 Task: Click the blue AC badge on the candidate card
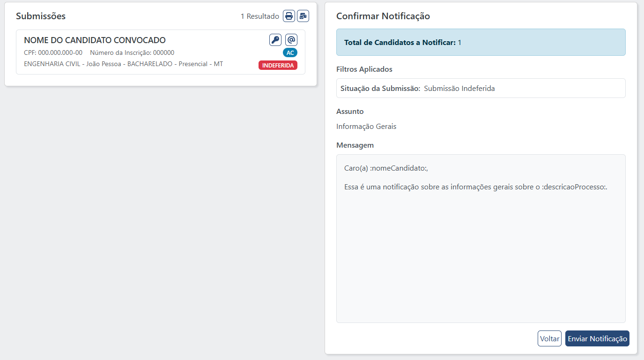tap(290, 52)
